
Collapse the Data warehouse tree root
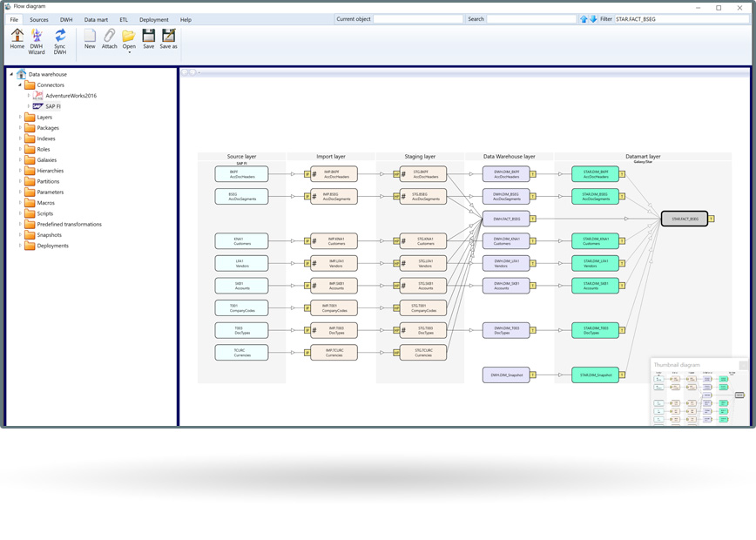(x=11, y=74)
